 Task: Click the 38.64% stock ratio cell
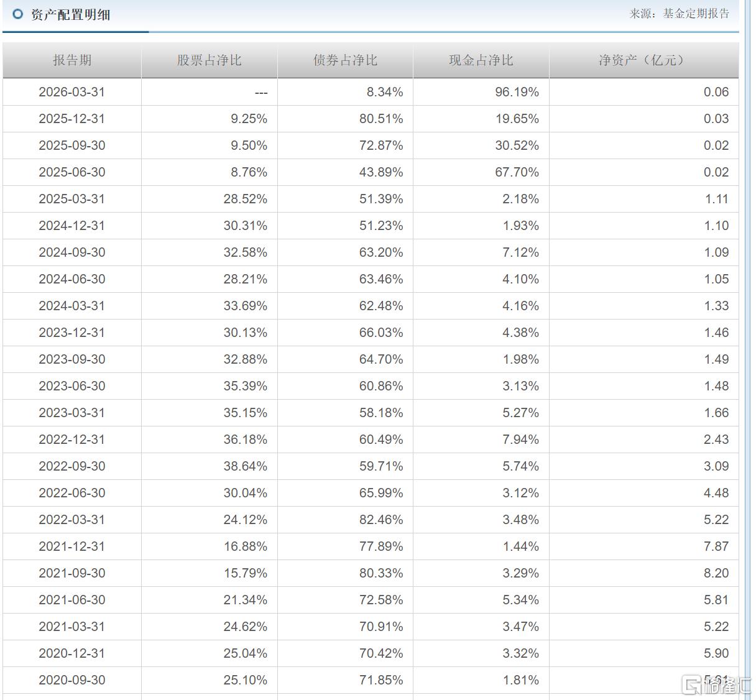click(x=210, y=466)
